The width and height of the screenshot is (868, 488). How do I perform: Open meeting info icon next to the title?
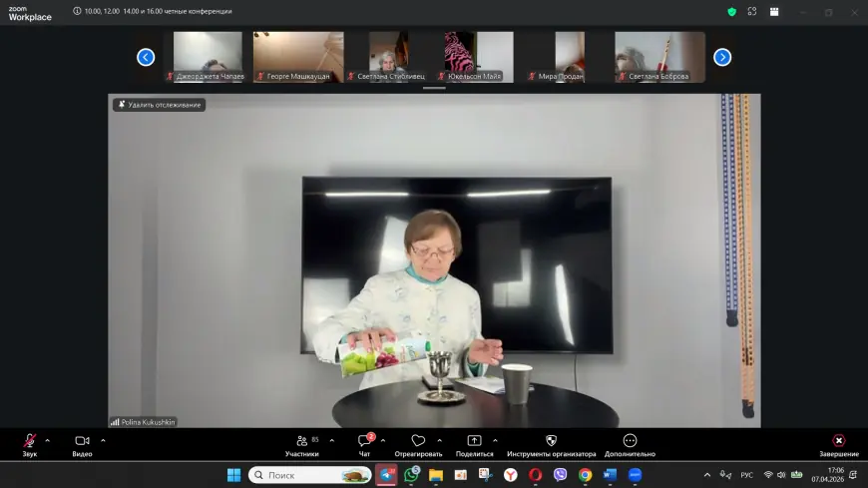click(78, 12)
